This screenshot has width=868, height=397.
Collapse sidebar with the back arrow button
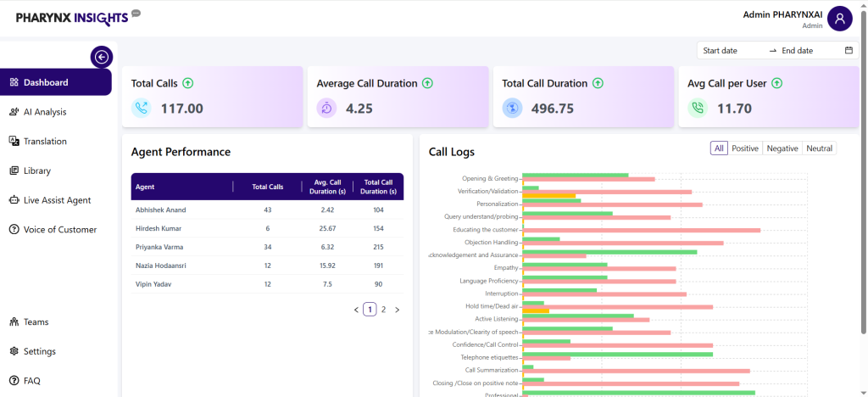coord(102,57)
